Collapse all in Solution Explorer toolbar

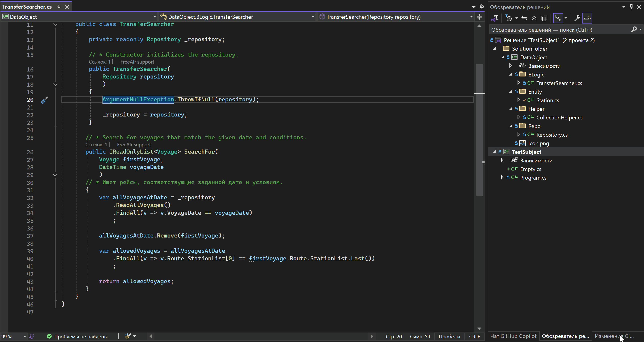[x=534, y=18]
